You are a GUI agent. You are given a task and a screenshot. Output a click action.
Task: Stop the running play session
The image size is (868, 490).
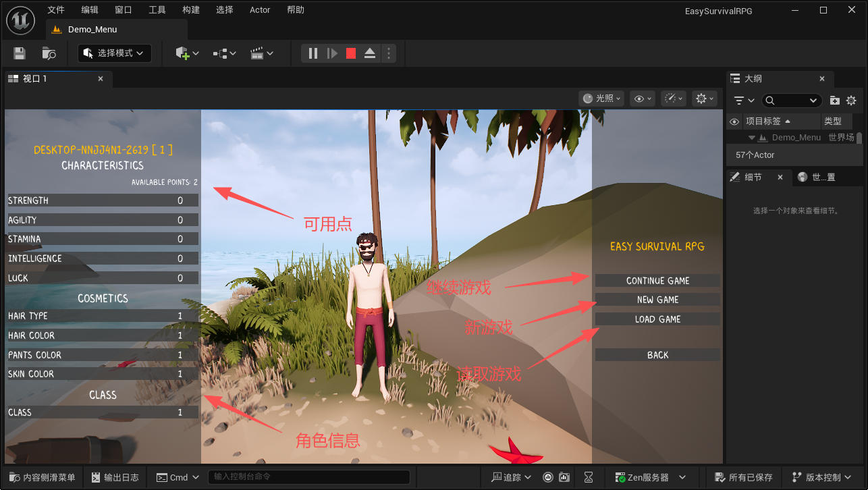coord(351,53)
